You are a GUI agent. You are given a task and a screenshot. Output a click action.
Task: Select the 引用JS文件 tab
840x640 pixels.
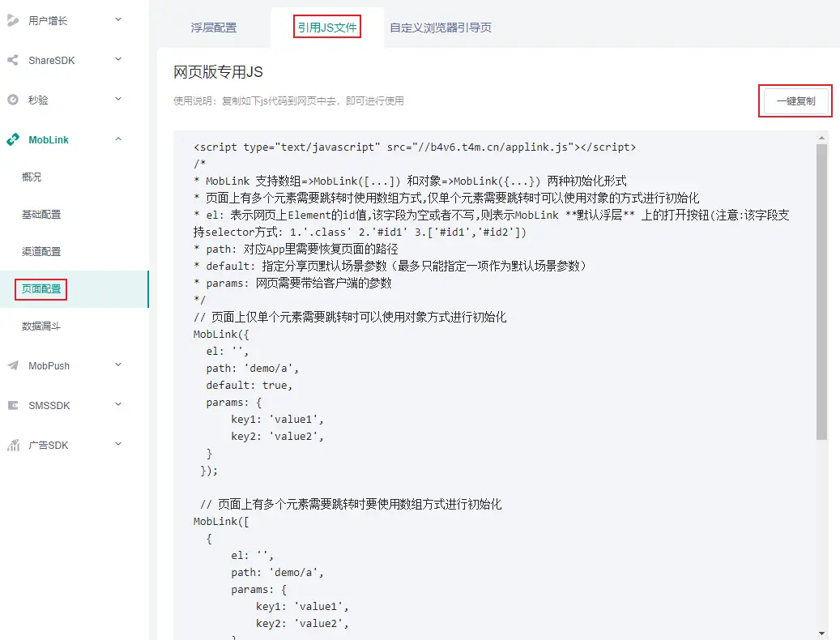(x=327, y=28)
